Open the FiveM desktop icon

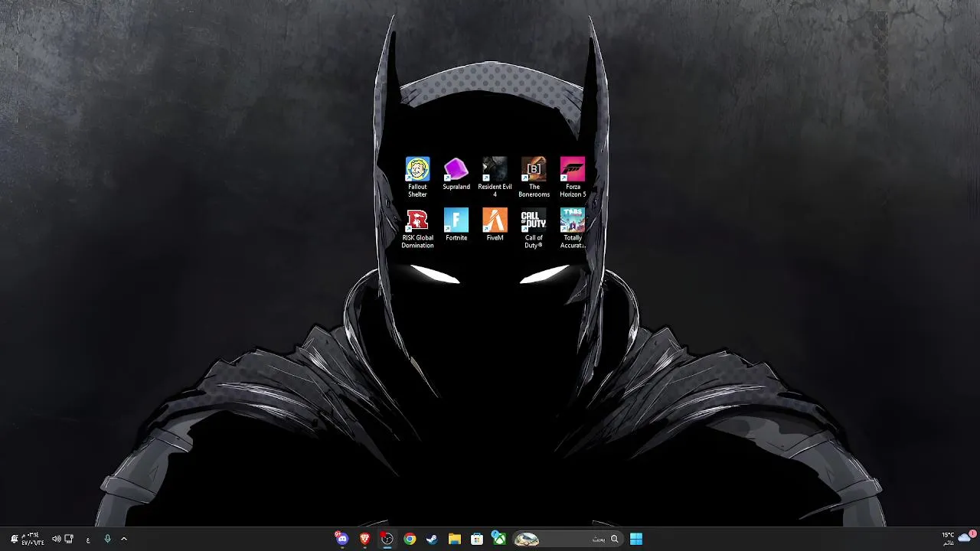tap(495, 225)
